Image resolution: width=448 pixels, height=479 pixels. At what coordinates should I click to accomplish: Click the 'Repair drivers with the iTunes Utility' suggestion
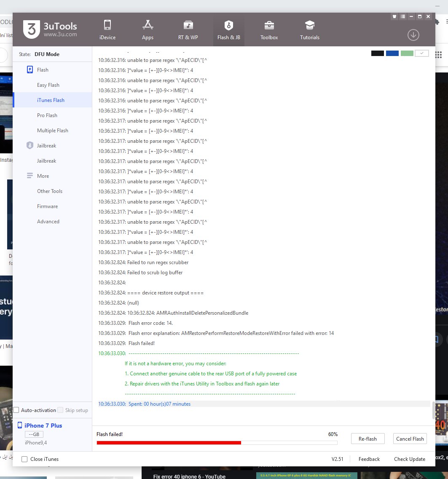click(x=202, y=384)
